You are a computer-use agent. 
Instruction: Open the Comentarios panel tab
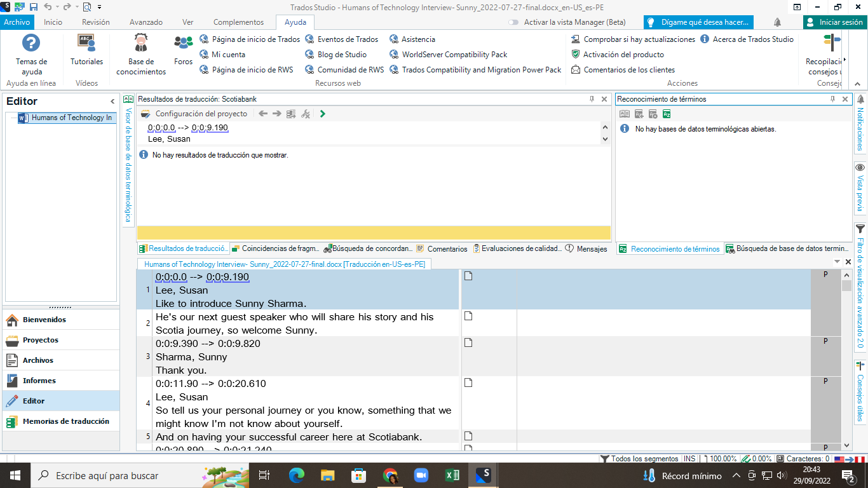(442, 249)
